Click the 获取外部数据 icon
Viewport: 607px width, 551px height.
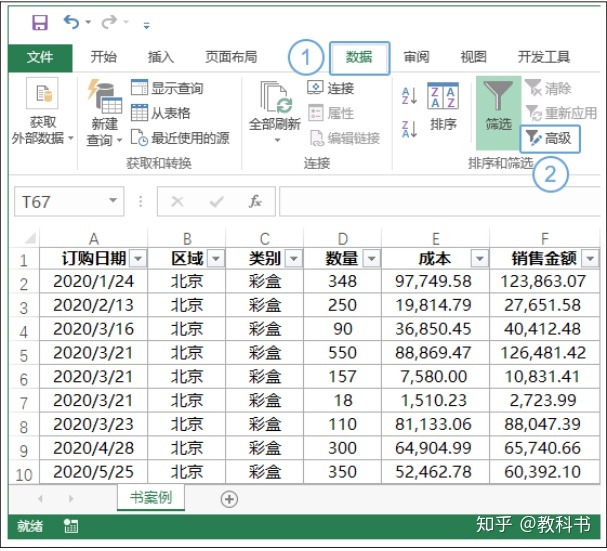coord(42,93)
